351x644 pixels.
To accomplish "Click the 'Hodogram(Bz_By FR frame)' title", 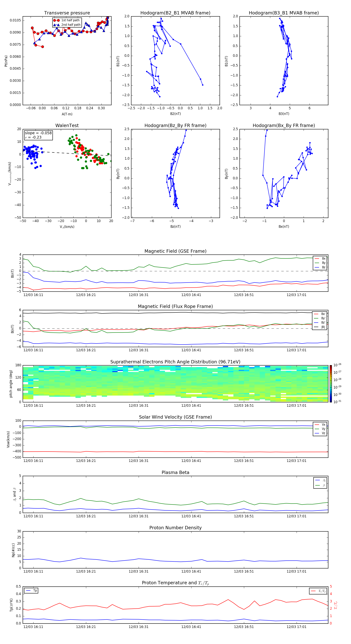I will pyautogui.click(x=175, y=125).
